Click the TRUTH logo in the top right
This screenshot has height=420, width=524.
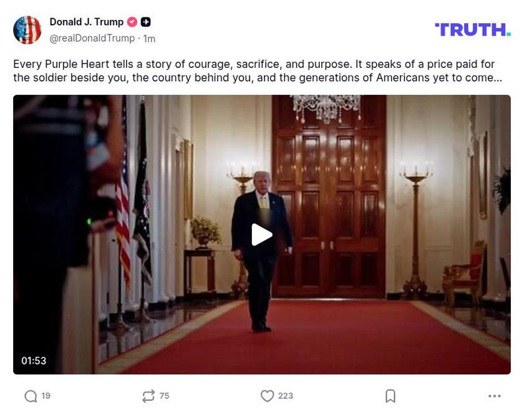click(473, 27)
